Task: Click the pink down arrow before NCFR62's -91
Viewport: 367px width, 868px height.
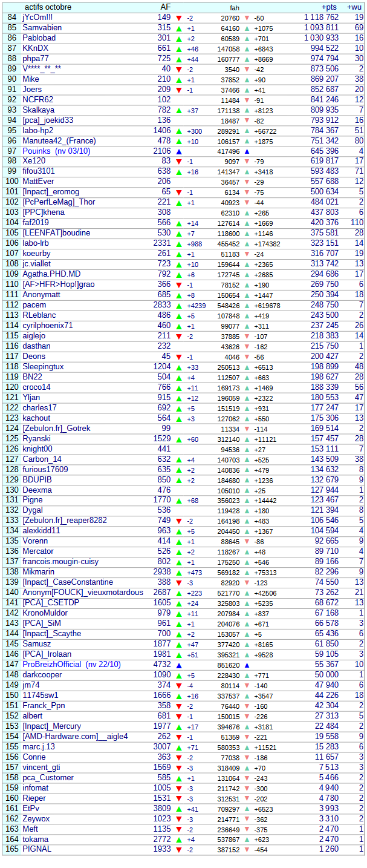Action: 247,100
